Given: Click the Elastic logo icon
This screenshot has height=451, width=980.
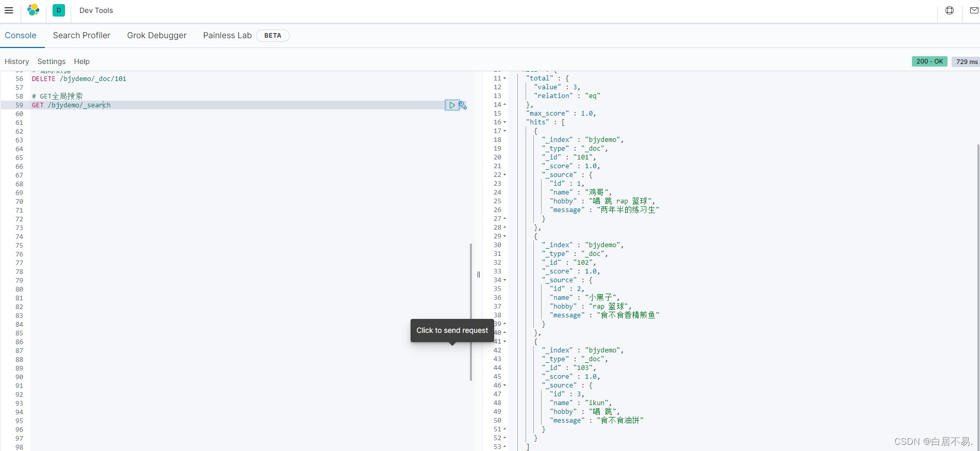Looking at the screenshot, I should pos(34,10).
